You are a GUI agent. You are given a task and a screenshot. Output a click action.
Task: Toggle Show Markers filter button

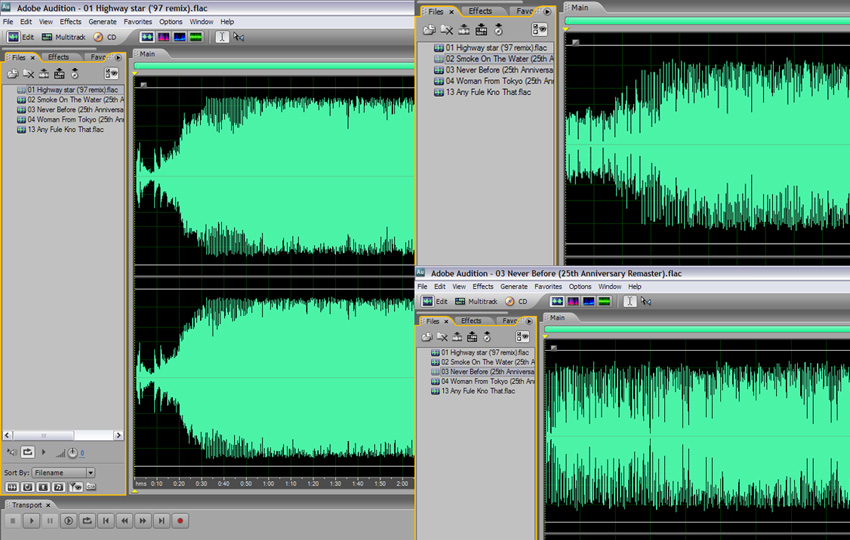pos(75,487)
